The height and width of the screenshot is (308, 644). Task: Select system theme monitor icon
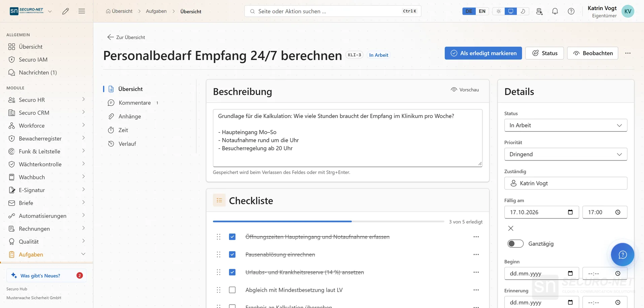tap(511, 11)
